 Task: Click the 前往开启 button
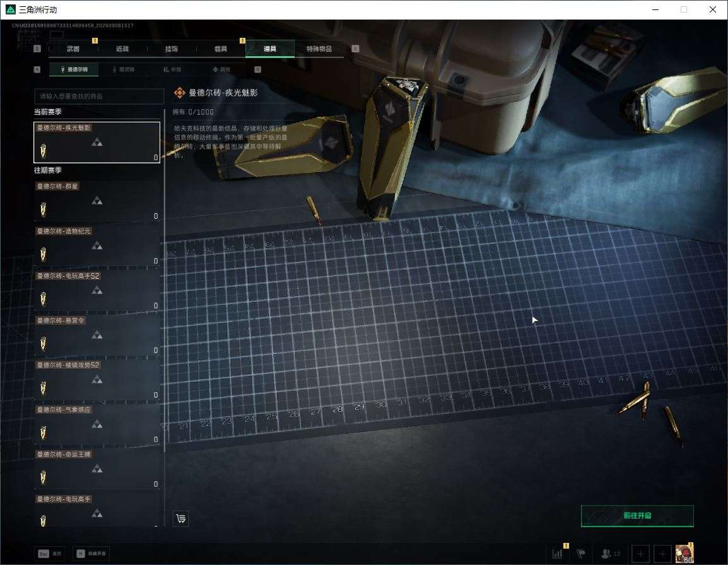point(637,516)
